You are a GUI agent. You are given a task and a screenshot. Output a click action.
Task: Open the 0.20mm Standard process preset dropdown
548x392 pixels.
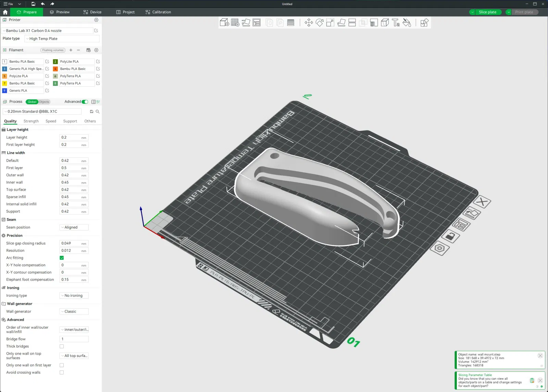pyautogui.click(x=42, y=112)
